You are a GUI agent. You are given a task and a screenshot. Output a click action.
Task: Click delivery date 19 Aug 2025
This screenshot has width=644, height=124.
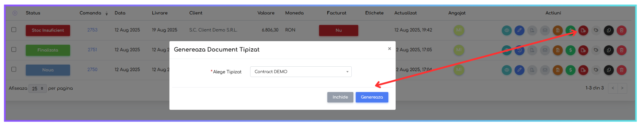pyautogui.click(x=165, y=30)
